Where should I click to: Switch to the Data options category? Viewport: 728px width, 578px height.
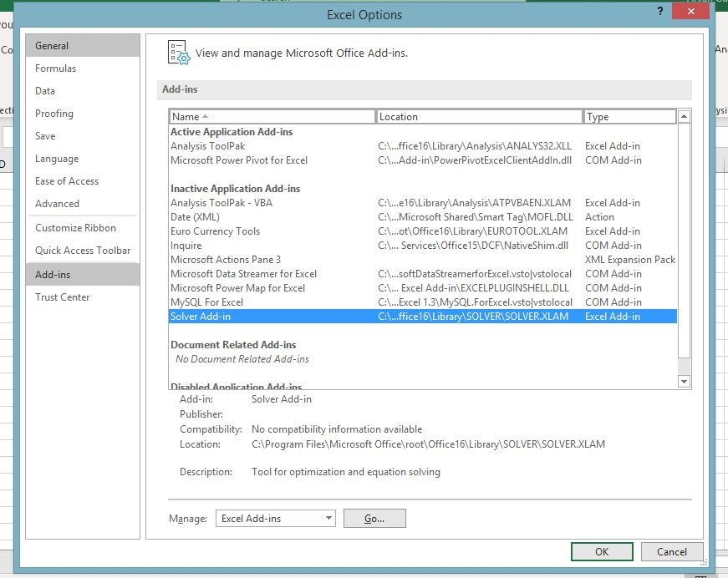(83, 91)
